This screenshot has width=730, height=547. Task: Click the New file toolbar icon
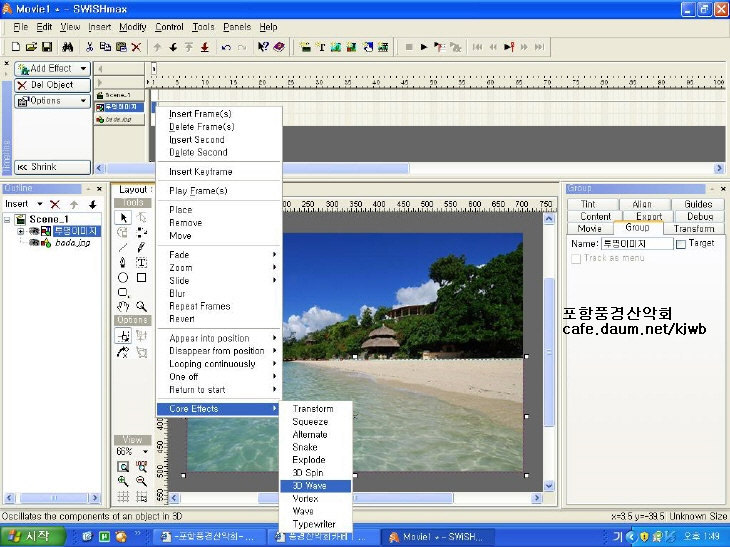16,47
